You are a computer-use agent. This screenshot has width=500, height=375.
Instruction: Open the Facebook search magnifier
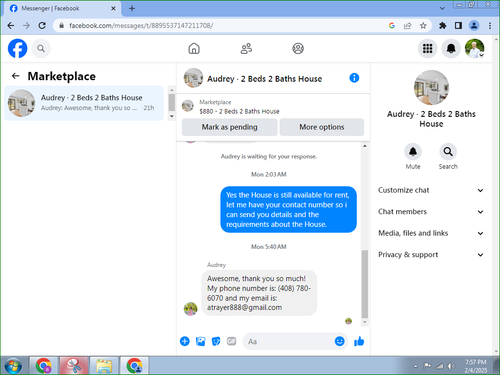pos(41,49)
